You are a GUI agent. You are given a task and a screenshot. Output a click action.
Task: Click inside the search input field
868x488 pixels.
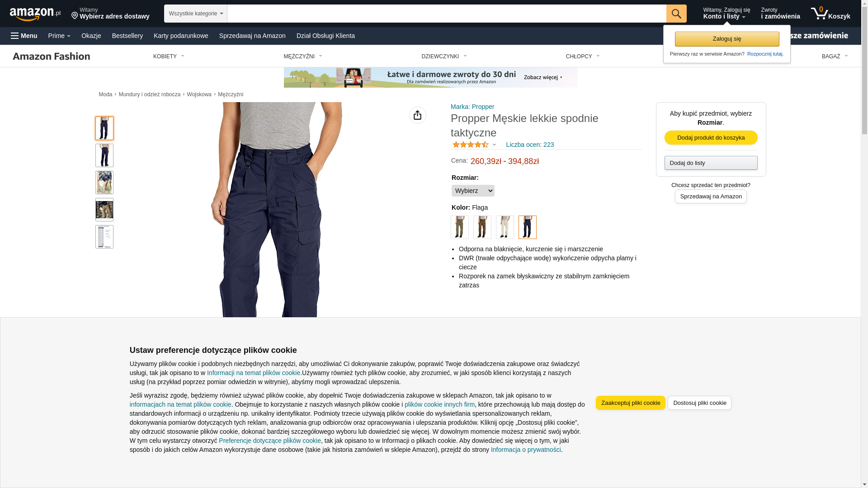tap(447, 14)
